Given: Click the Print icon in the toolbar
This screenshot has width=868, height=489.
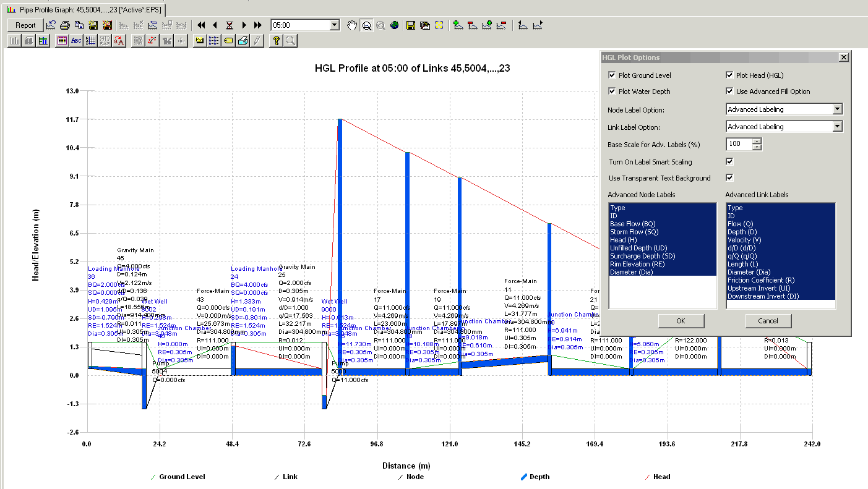Looking at the screenshot, I should click(x=65, y=25).
